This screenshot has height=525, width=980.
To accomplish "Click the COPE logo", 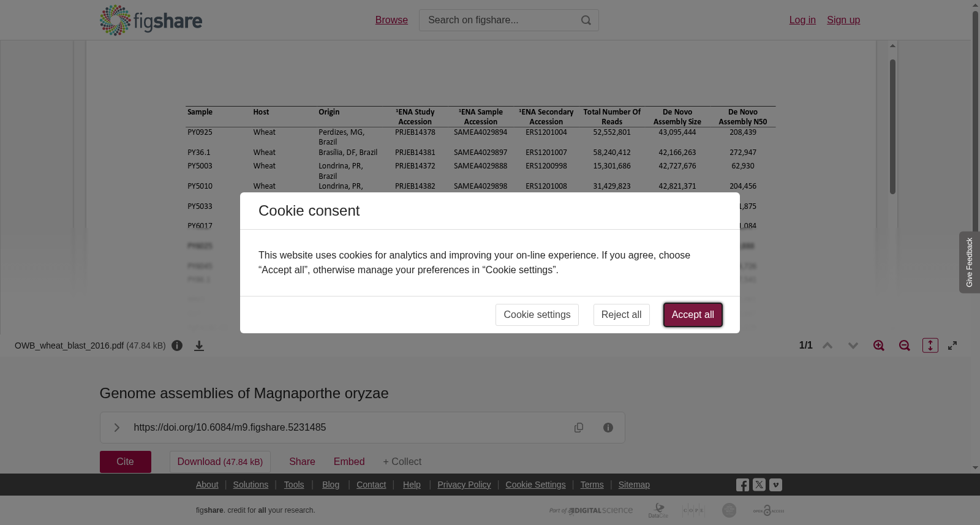I will click(x=693, y=510).
